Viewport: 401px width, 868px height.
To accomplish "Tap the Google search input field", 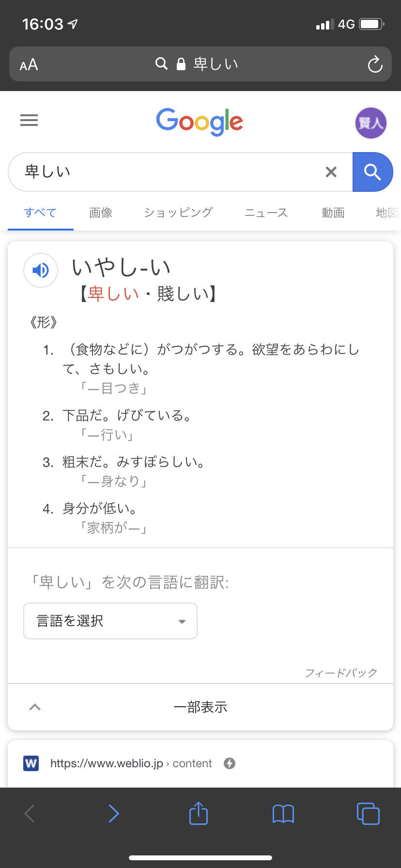I will (x=170, y=172).
